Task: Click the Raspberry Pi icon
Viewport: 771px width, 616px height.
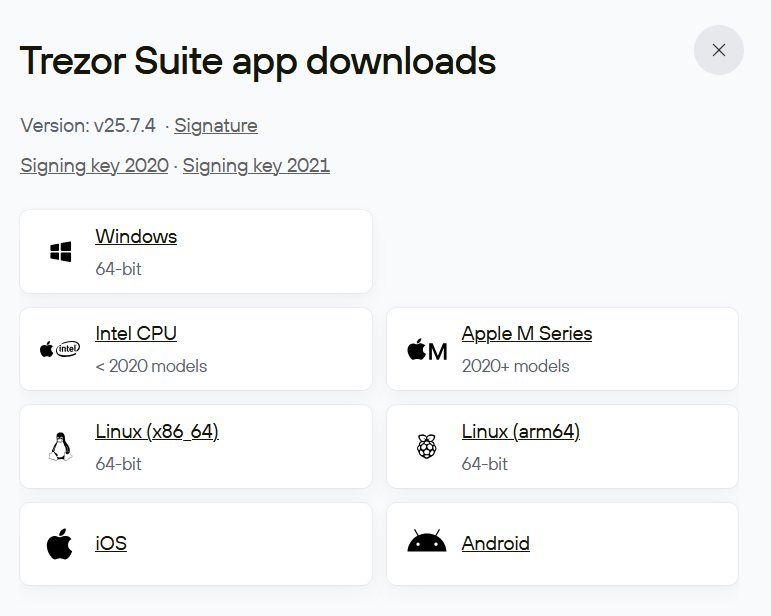Action: click(x=426, y=446)
